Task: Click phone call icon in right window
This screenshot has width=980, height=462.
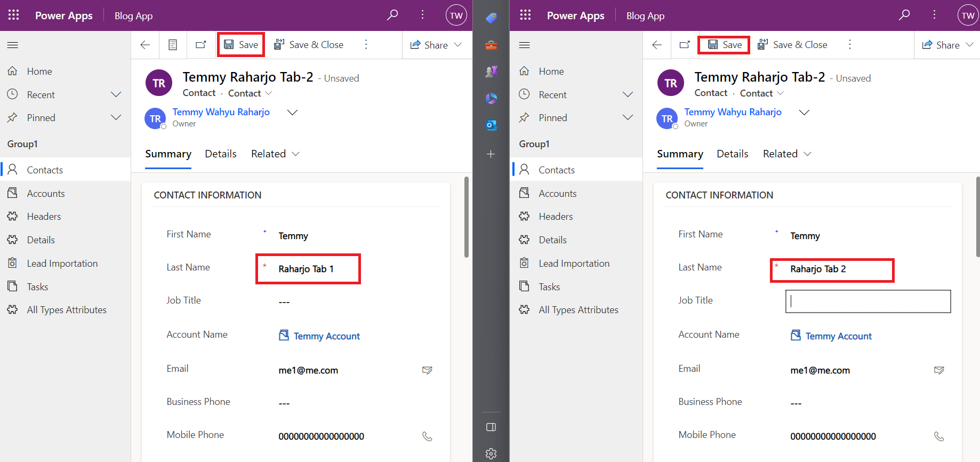Action: click(x=939, y=436)
